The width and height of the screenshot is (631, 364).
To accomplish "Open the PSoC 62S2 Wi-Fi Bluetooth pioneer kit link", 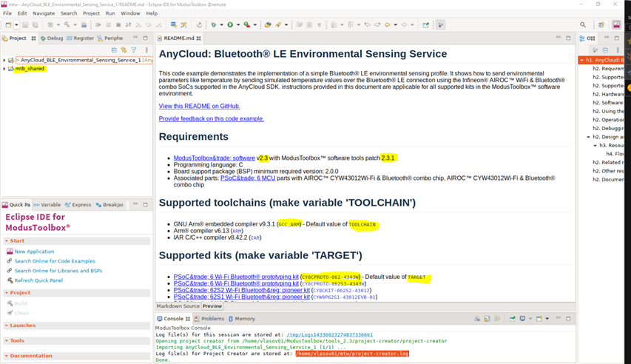I will (x=241, y=290).
